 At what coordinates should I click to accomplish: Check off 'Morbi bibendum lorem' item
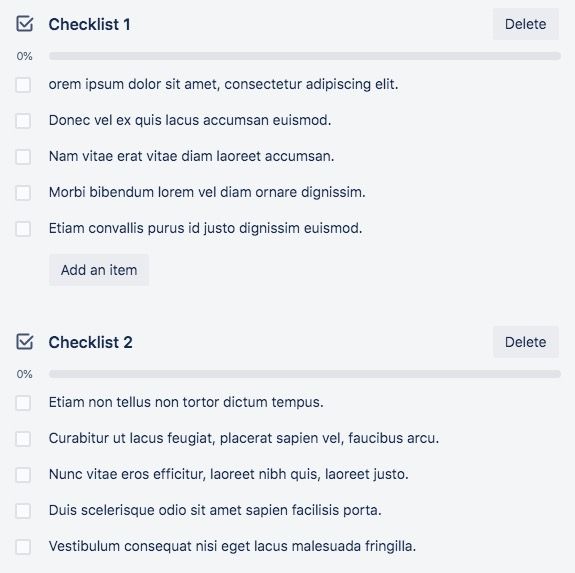23,192
